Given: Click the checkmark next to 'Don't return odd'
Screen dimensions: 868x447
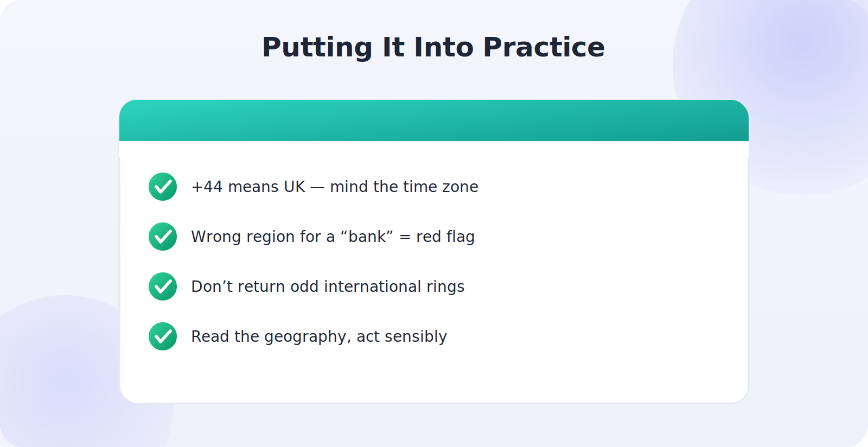Looking at the screenshot, I should 163,286.
